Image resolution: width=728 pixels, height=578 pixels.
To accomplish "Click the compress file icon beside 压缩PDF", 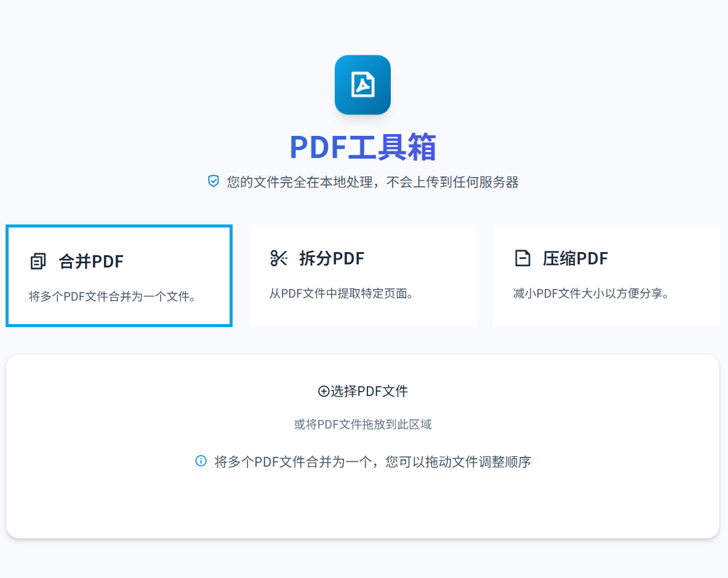I will click(x=524, y=259).
